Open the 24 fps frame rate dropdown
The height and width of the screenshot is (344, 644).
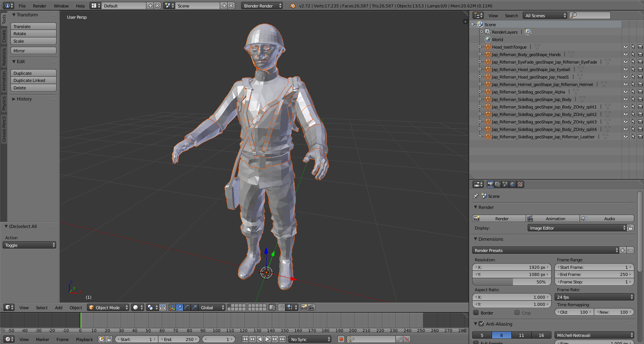pyautogui.click(x=594, y=297)
